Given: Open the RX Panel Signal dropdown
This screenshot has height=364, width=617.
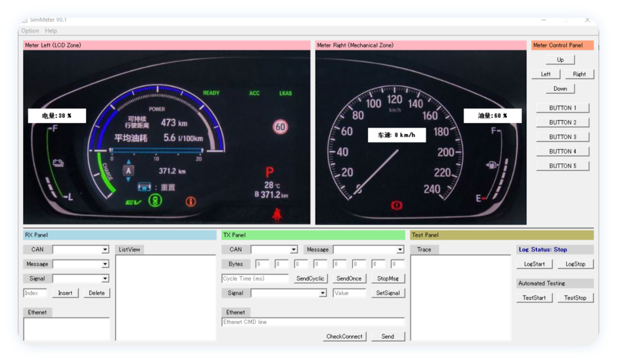Looking at the screenshot, I should pos(105,279).
